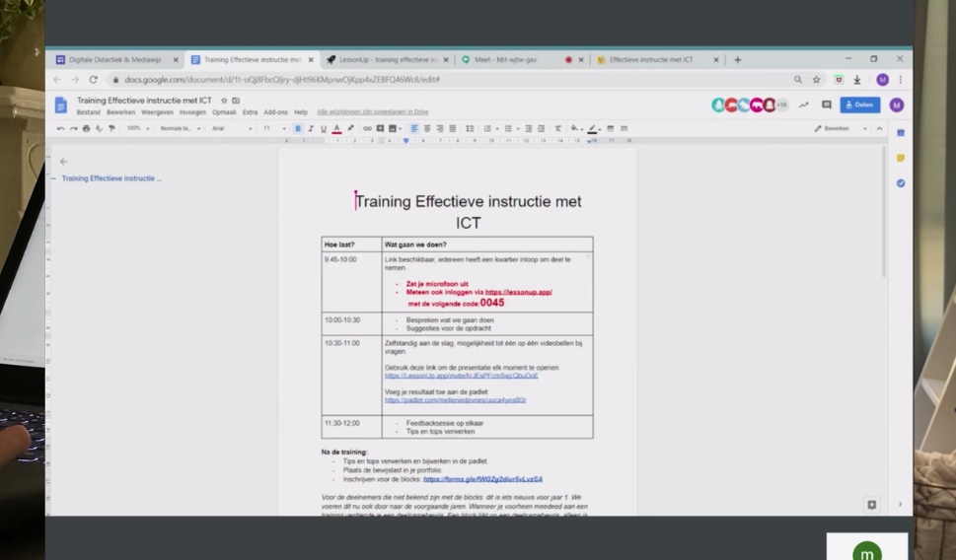The height and width of the screenshot is (560, 956).
Task: Center align text
Action: pyautogui.click(x=427, y=128)
